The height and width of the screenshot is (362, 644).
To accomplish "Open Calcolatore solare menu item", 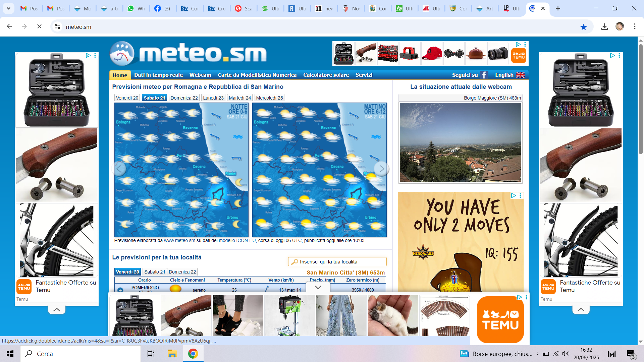I will (326, 75).
